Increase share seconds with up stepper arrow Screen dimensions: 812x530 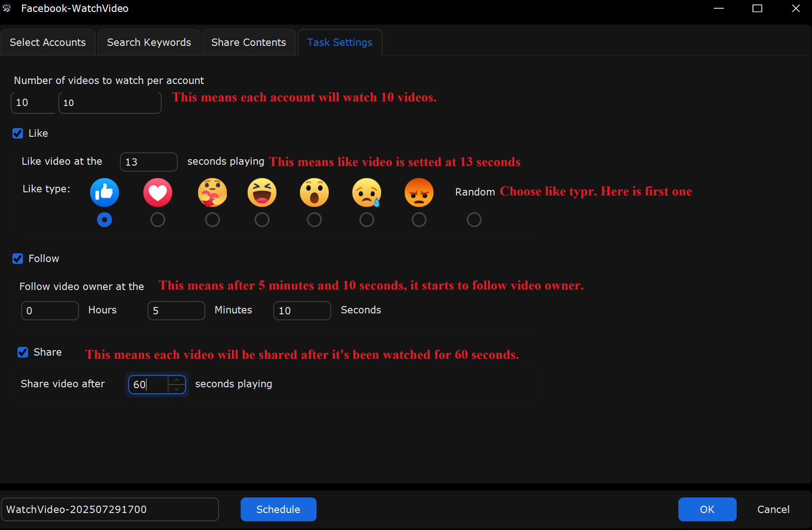[x=177, y=380]
